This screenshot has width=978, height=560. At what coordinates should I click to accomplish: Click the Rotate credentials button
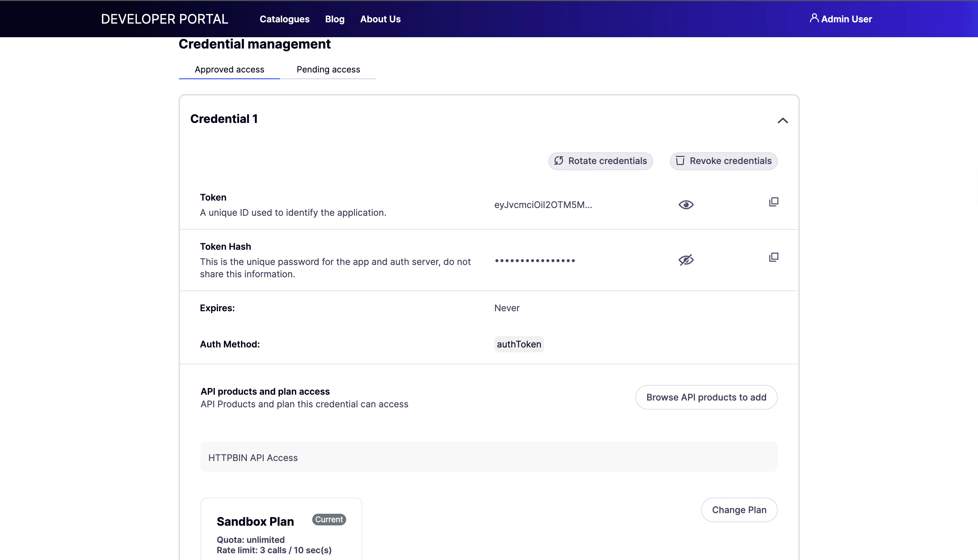point(600,161)
